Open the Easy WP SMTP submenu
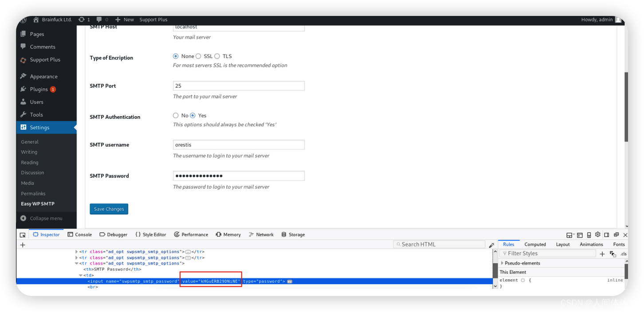This screenshot has width=644, height=312. pyautogui.click(x=38, y=204)
